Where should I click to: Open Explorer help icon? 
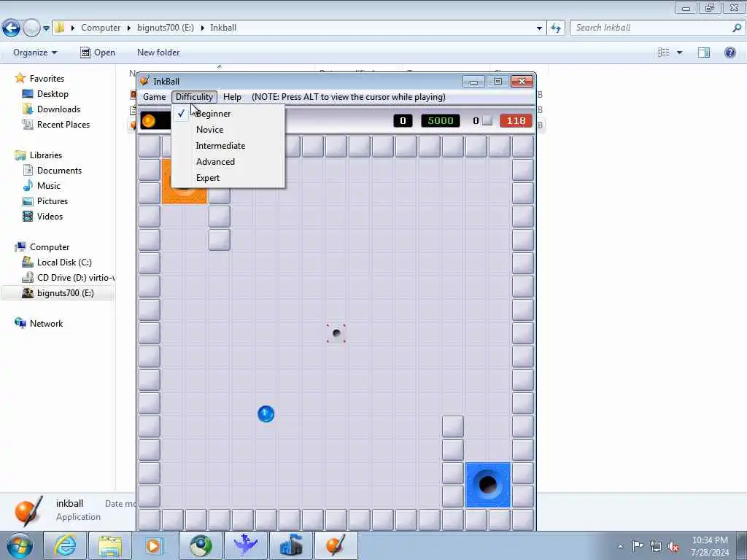click(729, 52)
